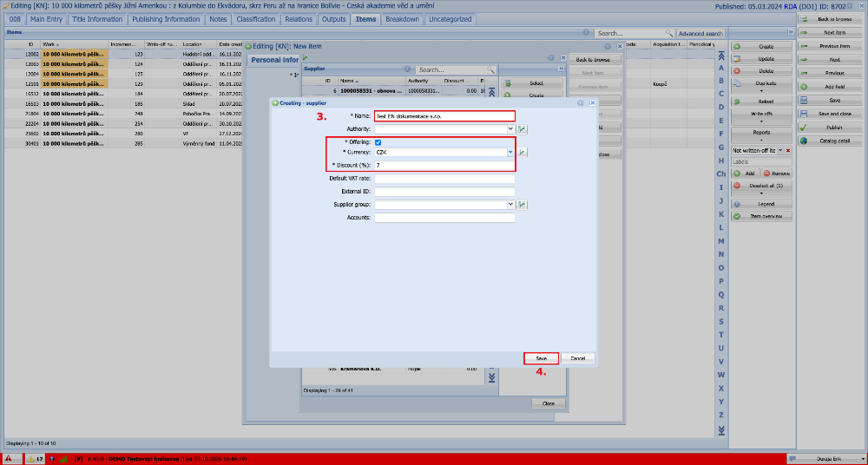Click the red X to clear Not written-off filter
Image resolution: width=868 pixels, height=465 pixels.
coord(788,151)
